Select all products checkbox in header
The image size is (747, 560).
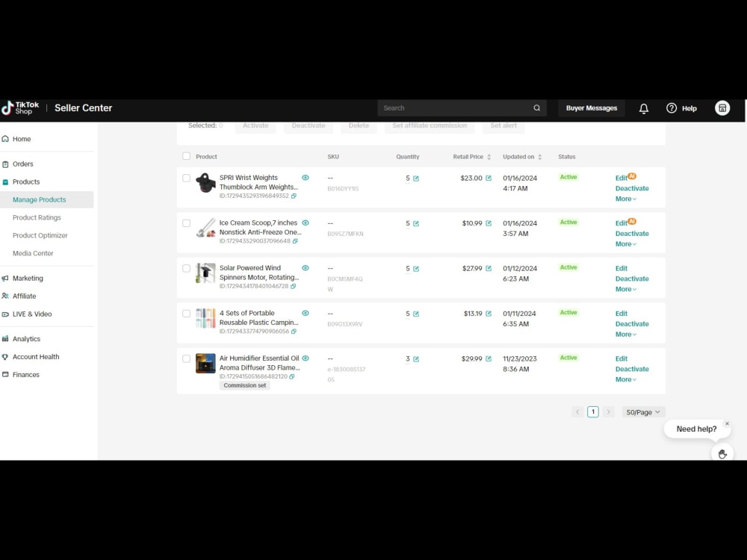pos(186,156)
